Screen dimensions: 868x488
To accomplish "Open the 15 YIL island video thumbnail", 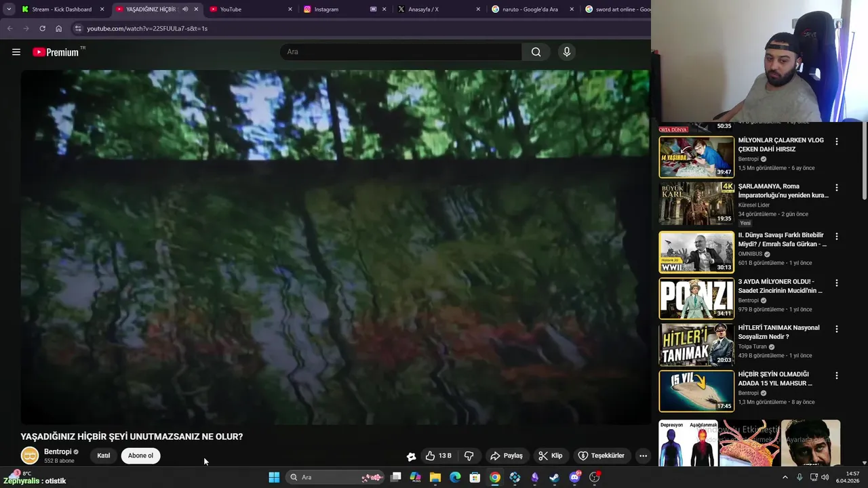I will [696, 391].
